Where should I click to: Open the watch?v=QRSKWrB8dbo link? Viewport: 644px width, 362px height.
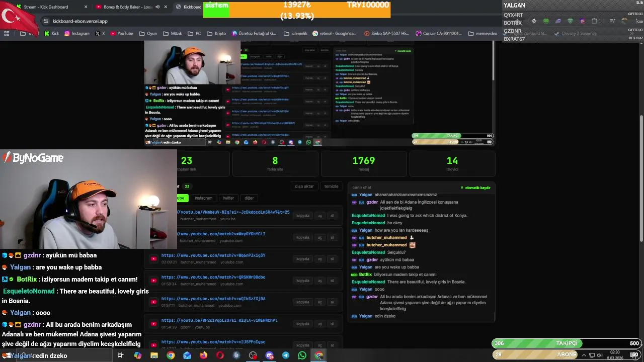[x=213, y=277]
